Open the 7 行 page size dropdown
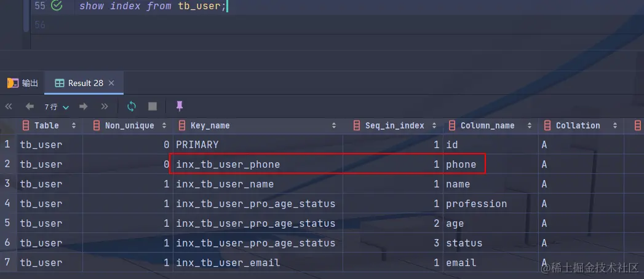Image resolution: width=644 pixels, height=279 pixels. pos(57,107)
